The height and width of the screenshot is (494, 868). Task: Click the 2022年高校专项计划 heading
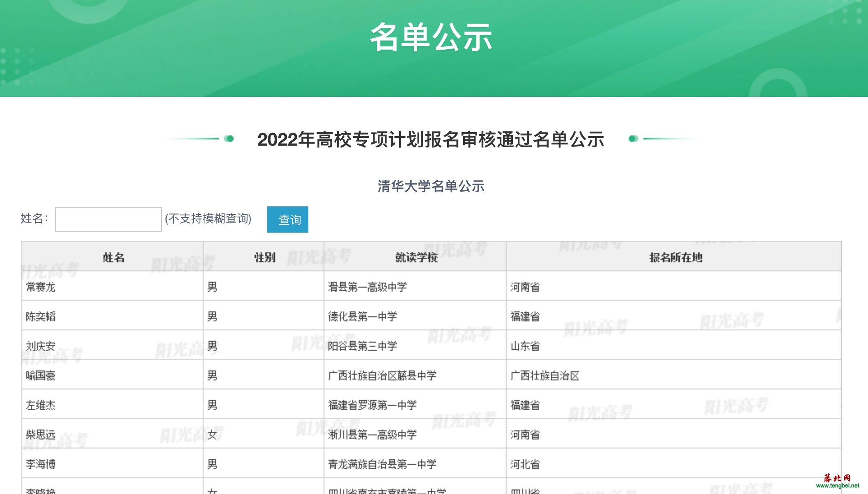(x=431, y=139)
